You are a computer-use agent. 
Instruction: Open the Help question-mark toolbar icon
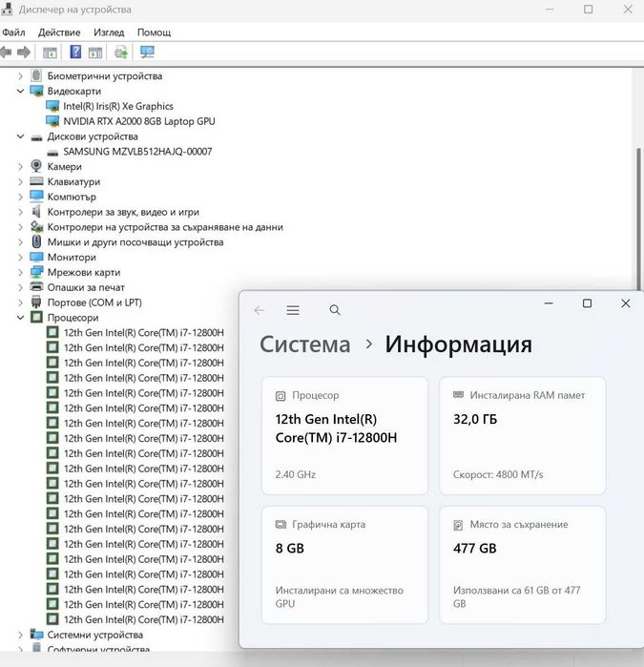75,52
